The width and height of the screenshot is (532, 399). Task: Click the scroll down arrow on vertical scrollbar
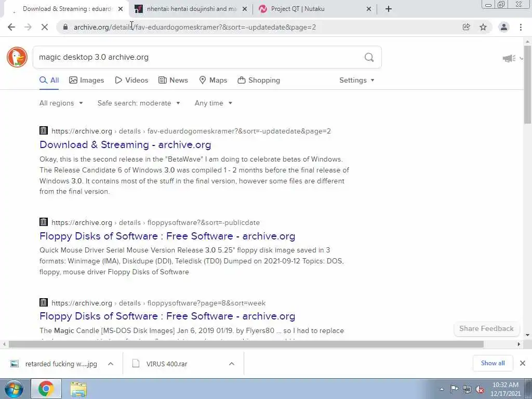528,335
